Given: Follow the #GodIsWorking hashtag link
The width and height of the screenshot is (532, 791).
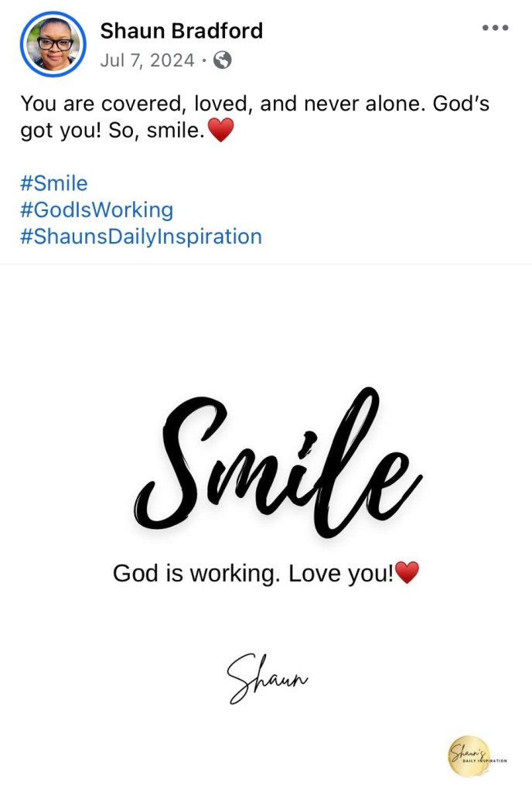Looking at the screenshot, I should pyautogui.click(x=97, y=210).
